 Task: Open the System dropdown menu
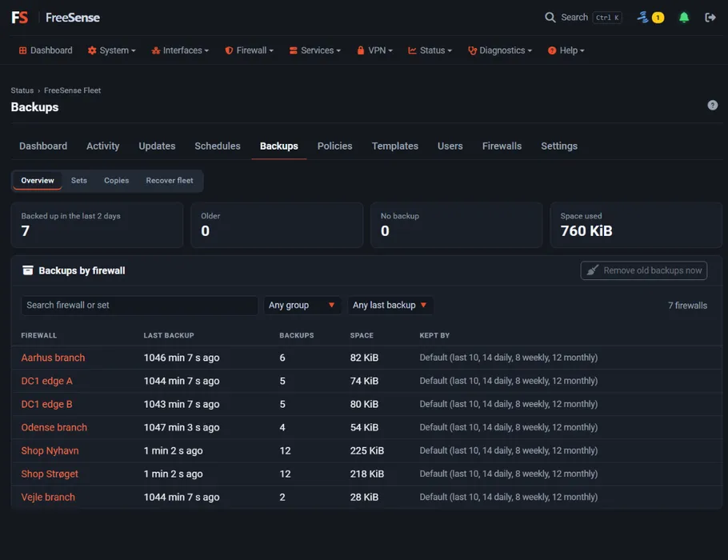click(111, 50)
